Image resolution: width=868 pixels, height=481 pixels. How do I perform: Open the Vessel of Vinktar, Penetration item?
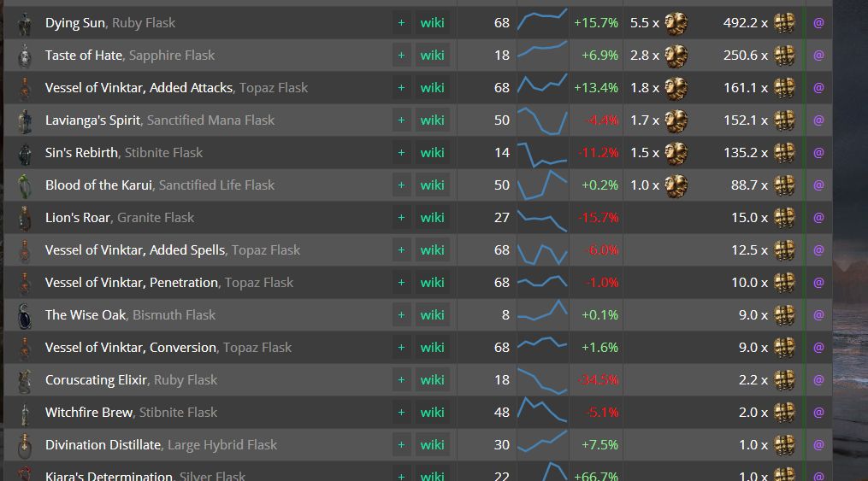(132, 283)
